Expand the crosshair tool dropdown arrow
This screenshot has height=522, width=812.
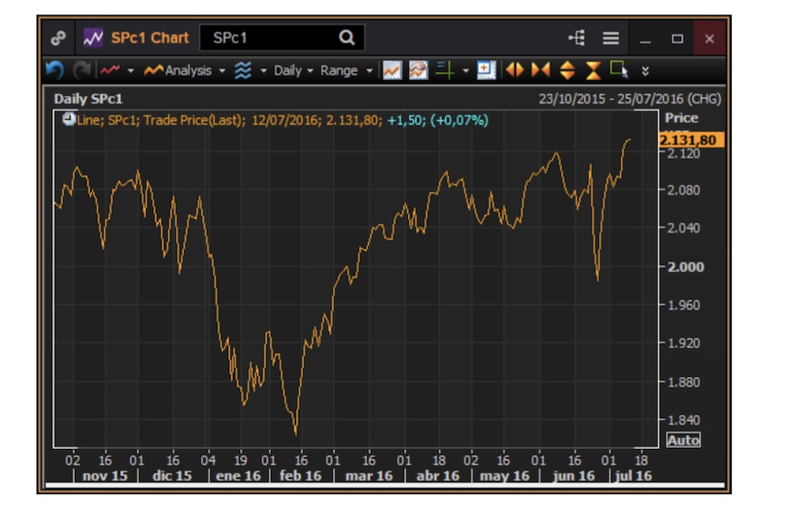click(466, 70)
